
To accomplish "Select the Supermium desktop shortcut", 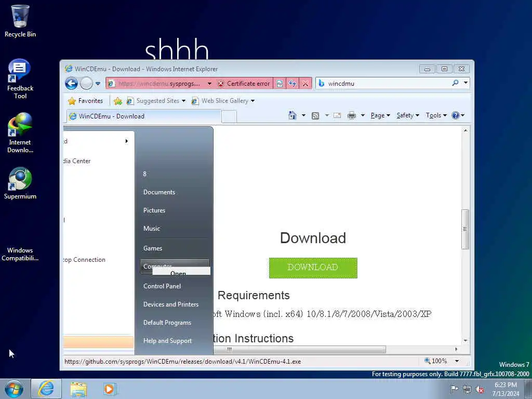I will click(x=20, y=183).
